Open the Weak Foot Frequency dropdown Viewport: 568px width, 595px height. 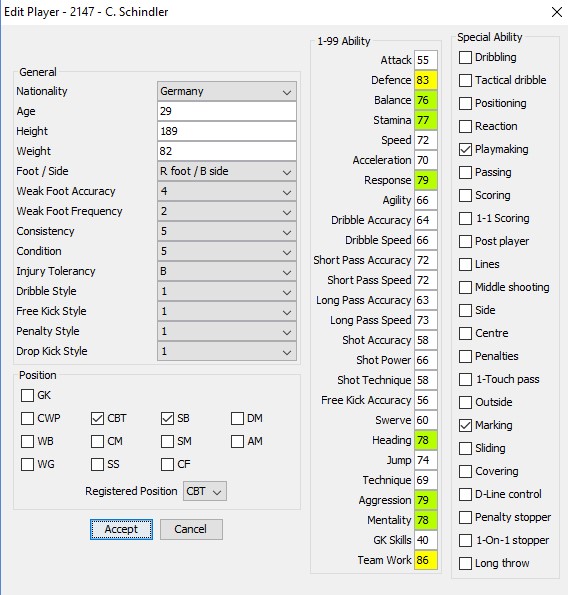pyautogui.click(x=227, y=211)
